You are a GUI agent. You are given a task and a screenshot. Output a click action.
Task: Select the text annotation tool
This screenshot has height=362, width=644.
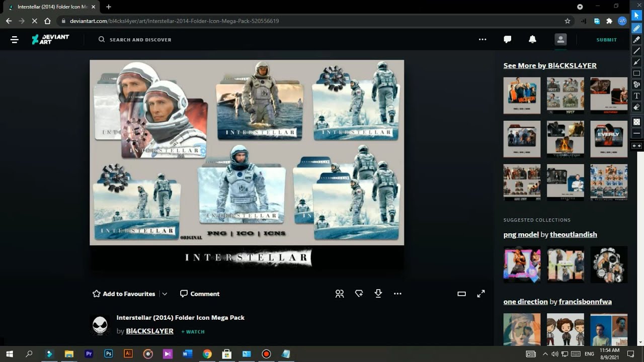click(636, 96)
